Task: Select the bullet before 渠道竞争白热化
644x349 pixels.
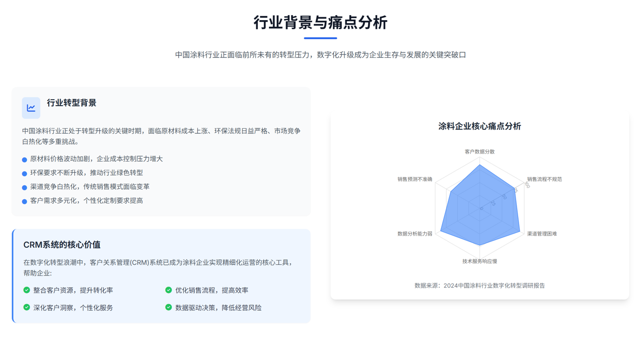Action: coord(23,187)
